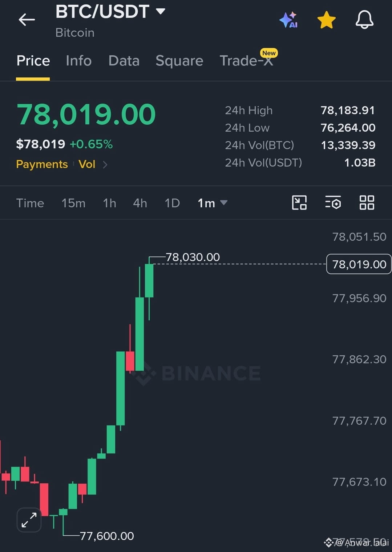Switch to the Info tab
The height and width of the screenshot is (552, 392).
click(x=78, y=61)
